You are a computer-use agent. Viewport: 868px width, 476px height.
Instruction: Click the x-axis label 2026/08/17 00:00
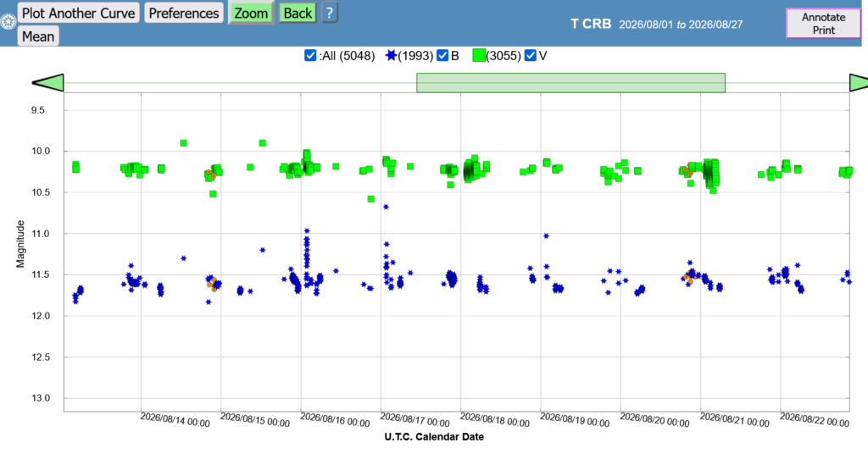point(415,420)
